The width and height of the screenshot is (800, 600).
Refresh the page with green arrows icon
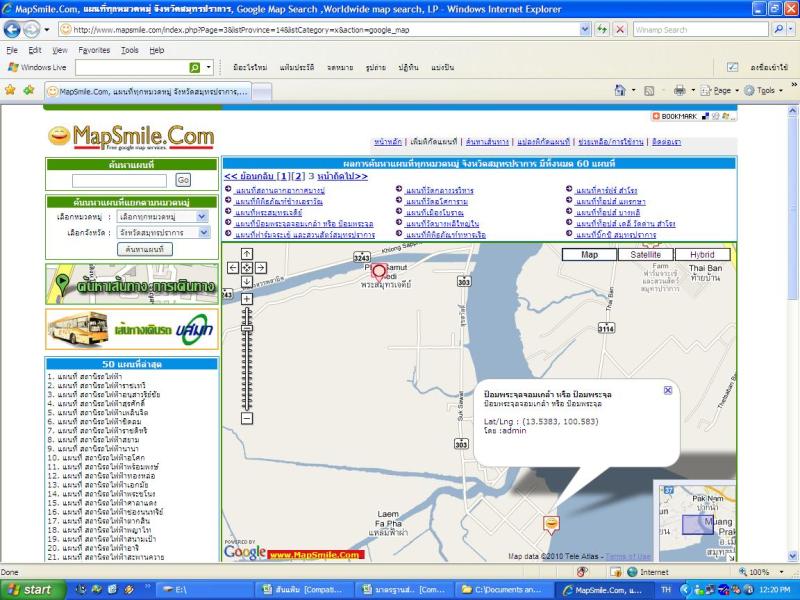coord(602,30)
